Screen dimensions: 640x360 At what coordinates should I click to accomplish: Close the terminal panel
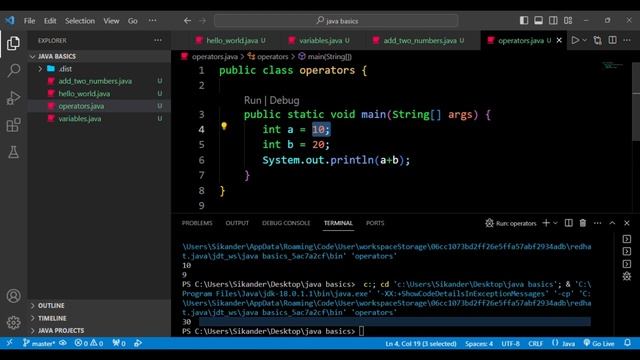point(627,223)
